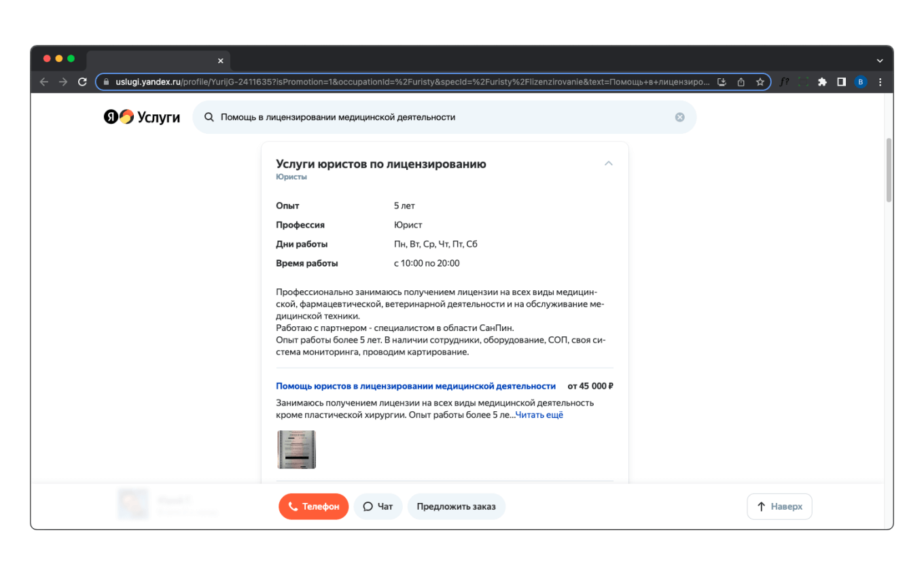
Task: Open the Chrome three-dot menu
Action: click(x=881, y=82)
